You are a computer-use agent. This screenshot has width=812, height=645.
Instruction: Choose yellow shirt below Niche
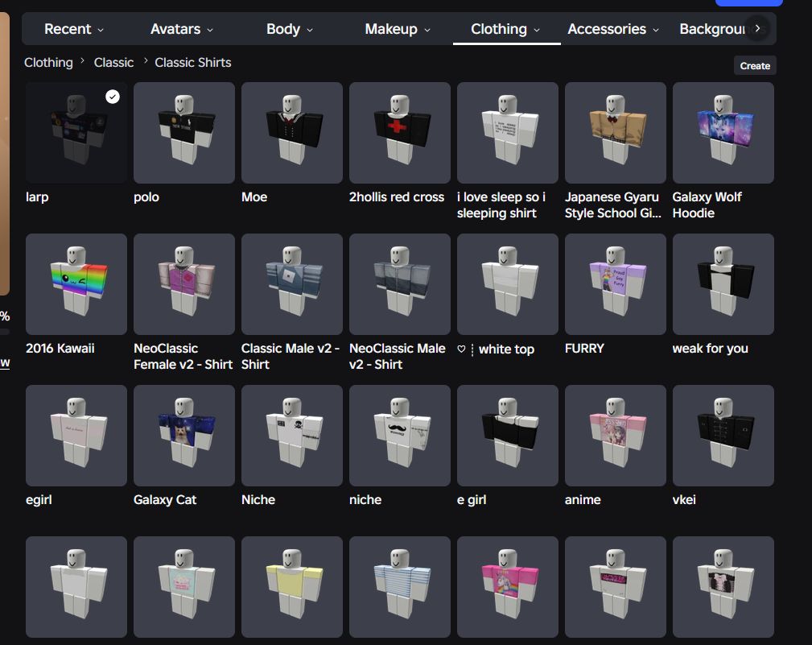291,586
